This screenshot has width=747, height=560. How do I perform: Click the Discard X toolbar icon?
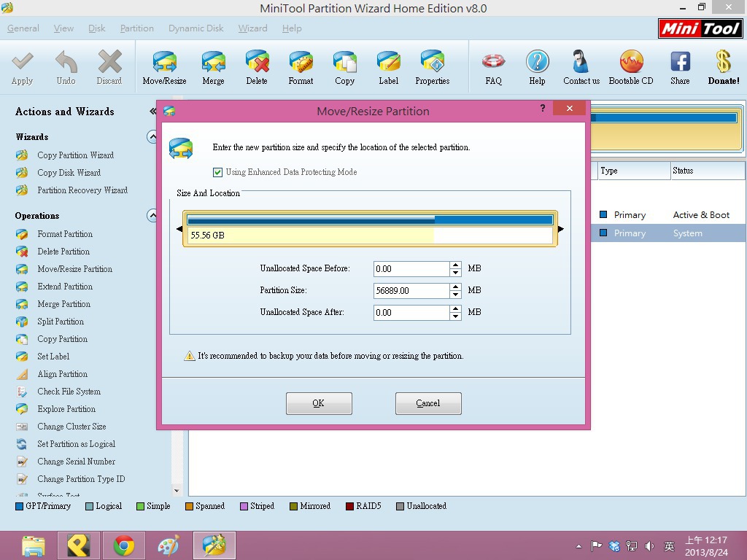109,62
